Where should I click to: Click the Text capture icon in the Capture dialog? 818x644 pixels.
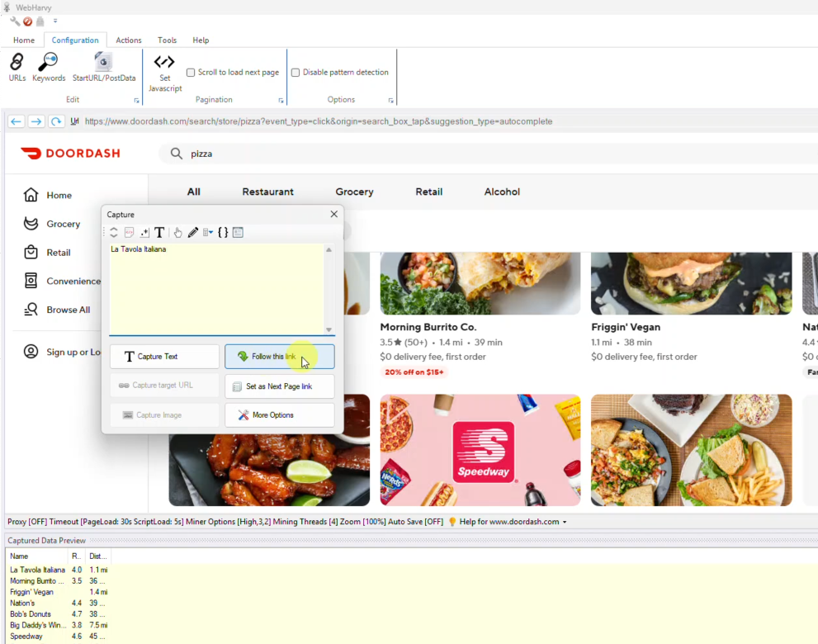coord(159,232)
